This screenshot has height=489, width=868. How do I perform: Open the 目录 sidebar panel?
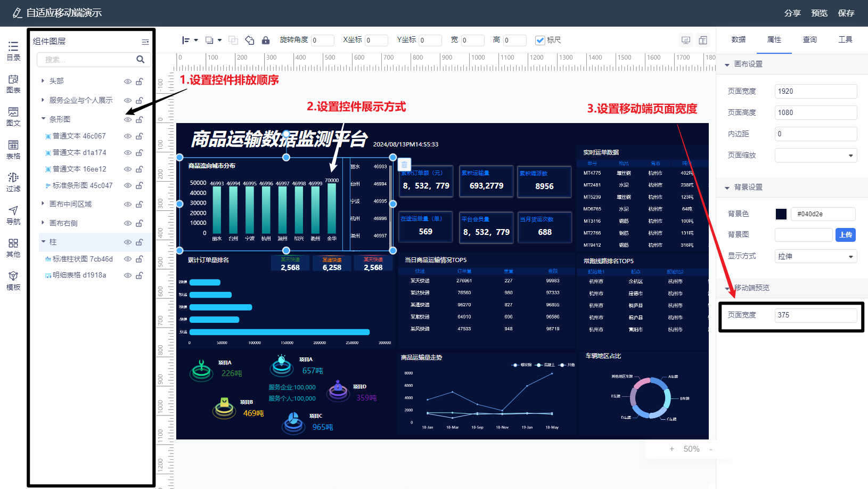coord(13,51)
